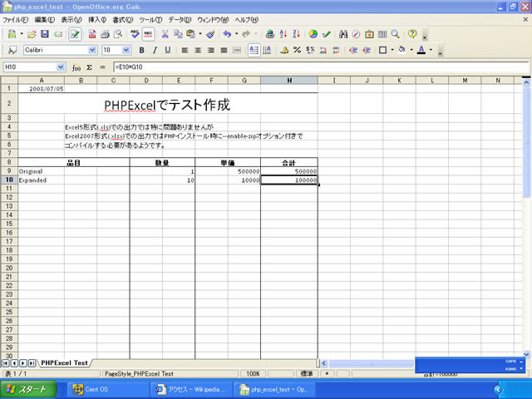532x399 pixels.
Task: Open the Calibri font name dropdown
Action: pos(91,50)
